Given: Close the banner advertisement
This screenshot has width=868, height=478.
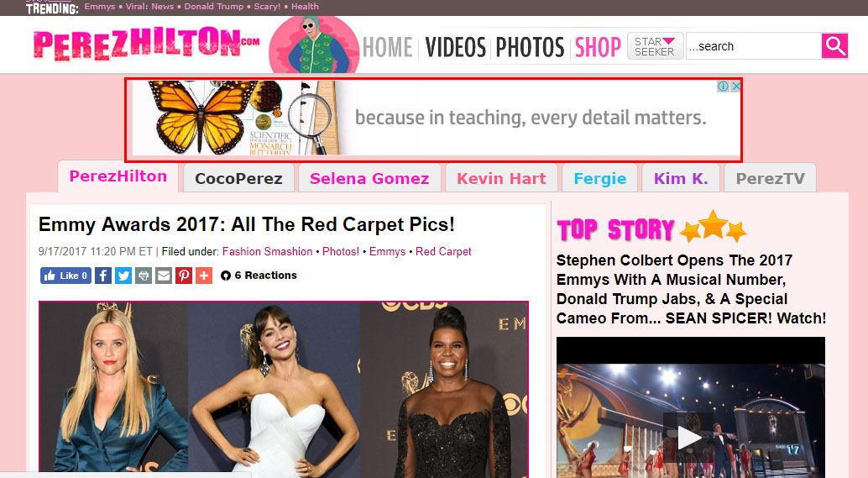Looking at the screenshot, I should 735,87.
